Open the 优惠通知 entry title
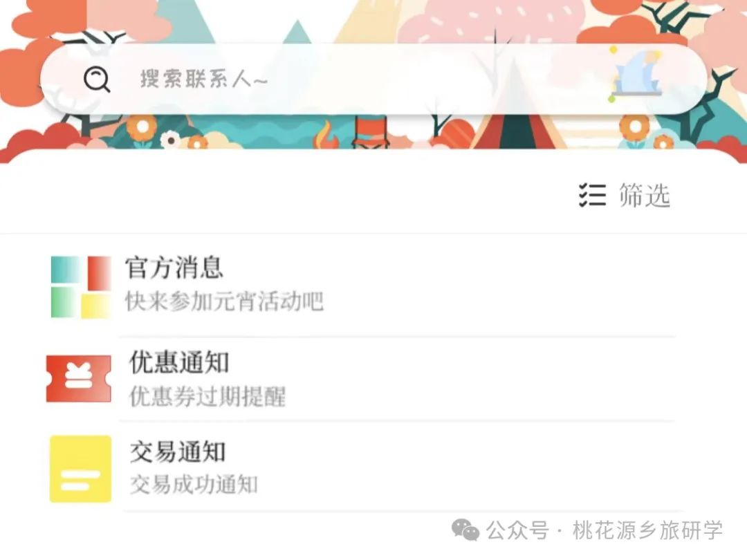Screen dimensions: 747x560 click(x=179, y=362)
